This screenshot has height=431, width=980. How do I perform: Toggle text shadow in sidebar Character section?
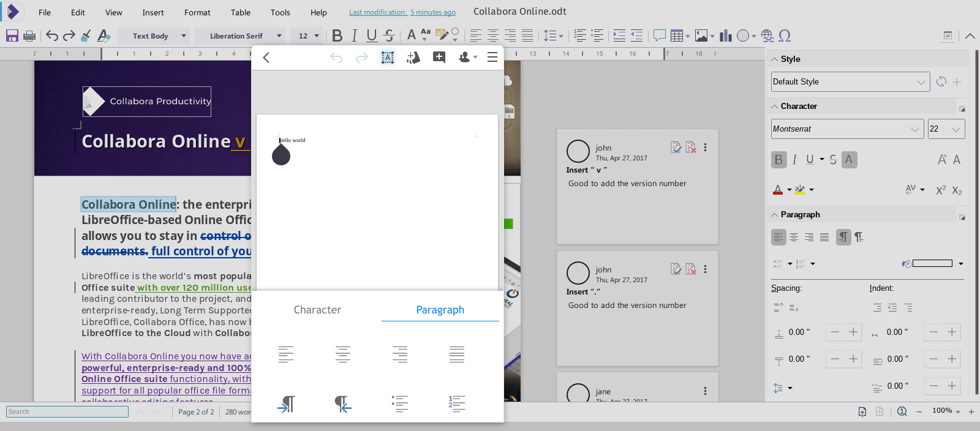(x=849, y=160)
